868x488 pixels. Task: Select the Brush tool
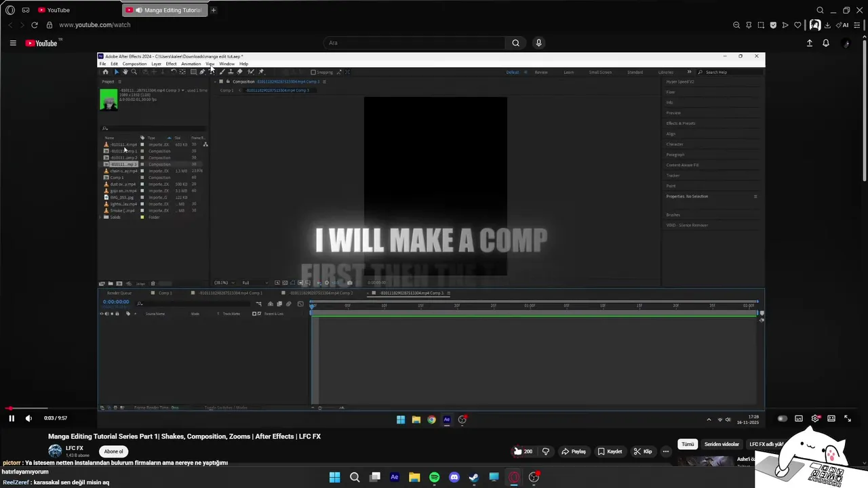pyautogui.click(x=222, y=72)
